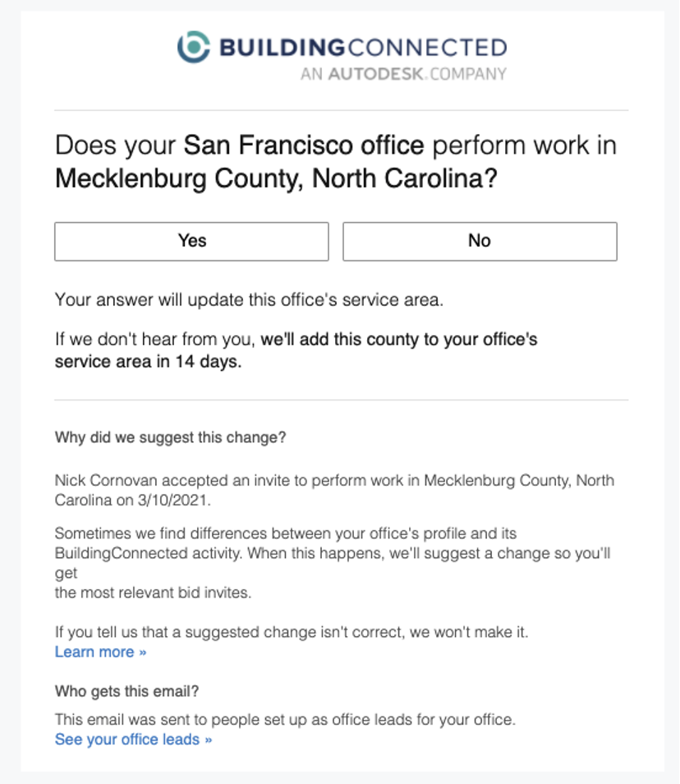The width and height of the screenshot is (680, 784).
Task: Click the 'If you tell us' sentence
Action: [x=291, y=633]
